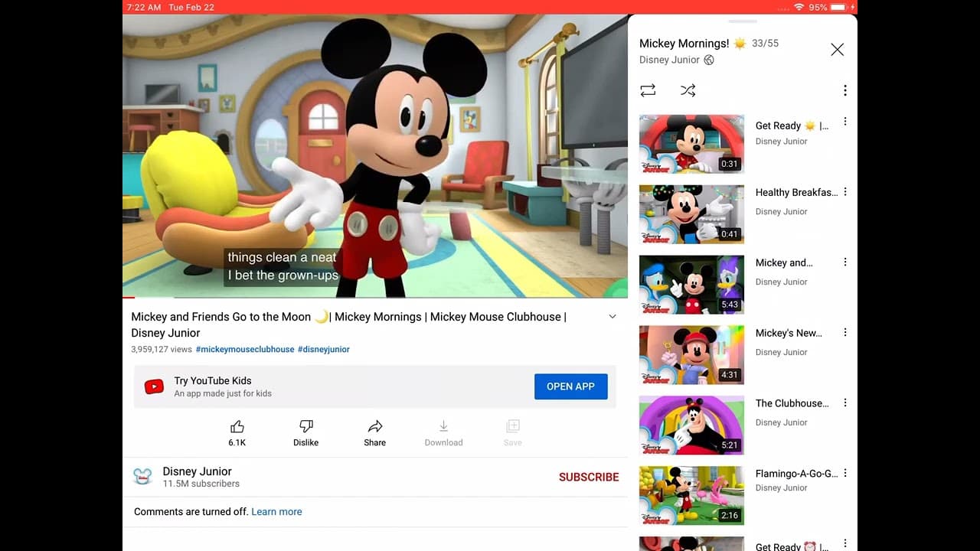
Task: Play Flamingo-A-Go-Go 2:16 thumbnail
Action: tap(691, 495)
